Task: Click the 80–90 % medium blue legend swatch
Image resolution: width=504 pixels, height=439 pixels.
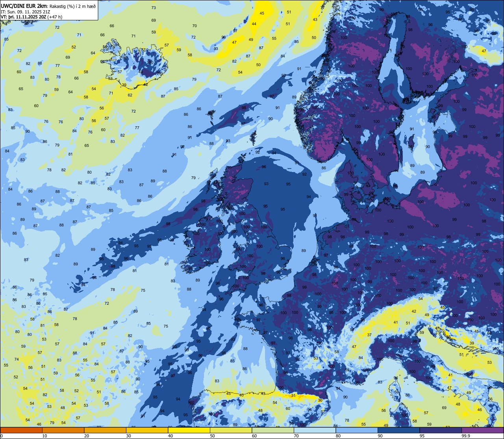Action: click(x=357, y=430)
